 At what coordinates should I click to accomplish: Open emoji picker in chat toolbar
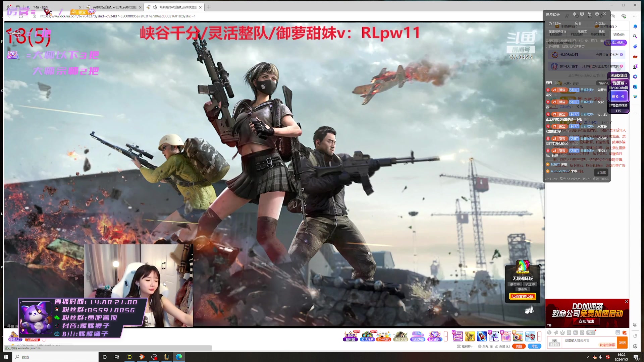click(549, 333)
